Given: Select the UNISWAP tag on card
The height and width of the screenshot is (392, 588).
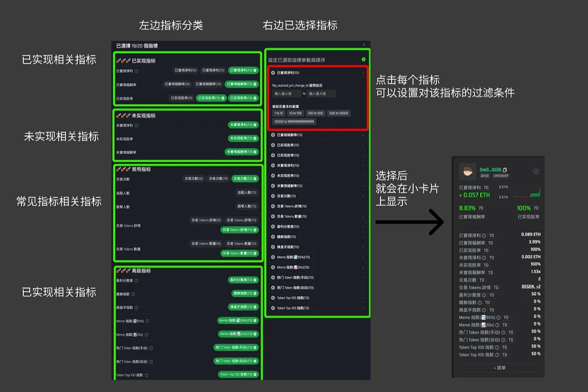Looking at the screenshot, I should click(x=501, y=176).
